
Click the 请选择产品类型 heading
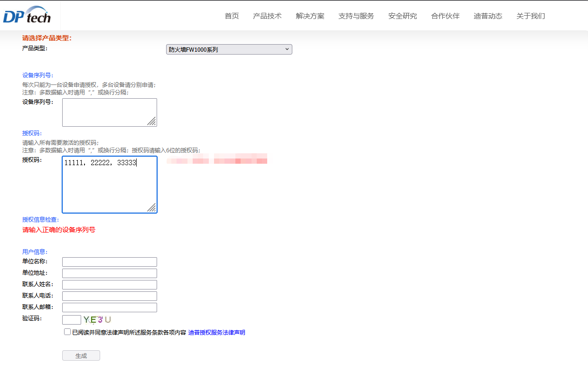(x=47, y=38)
